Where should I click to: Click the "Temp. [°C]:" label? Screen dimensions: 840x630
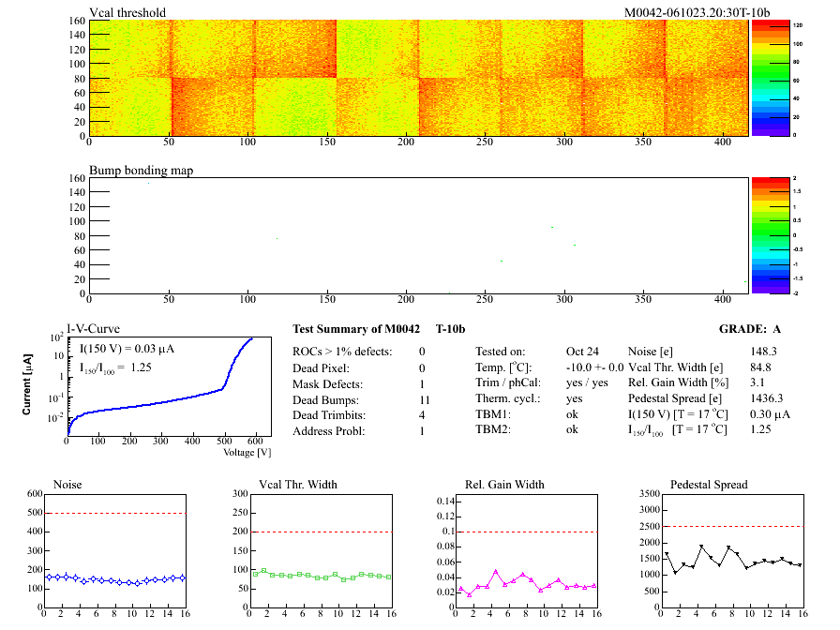[x=503, y=367]
